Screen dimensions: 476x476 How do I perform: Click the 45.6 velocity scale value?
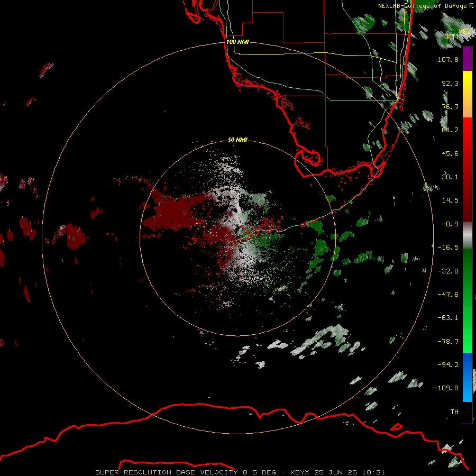point(450,153)
